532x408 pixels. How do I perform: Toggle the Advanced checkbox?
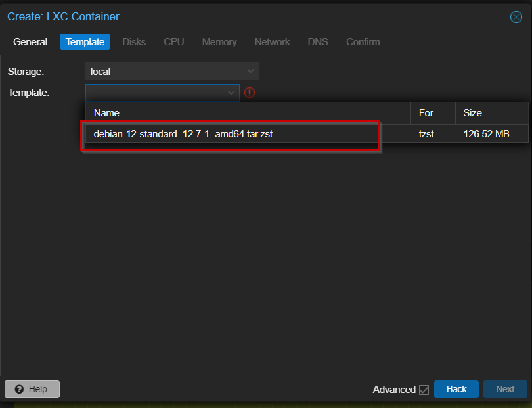(x=424, y=390)
